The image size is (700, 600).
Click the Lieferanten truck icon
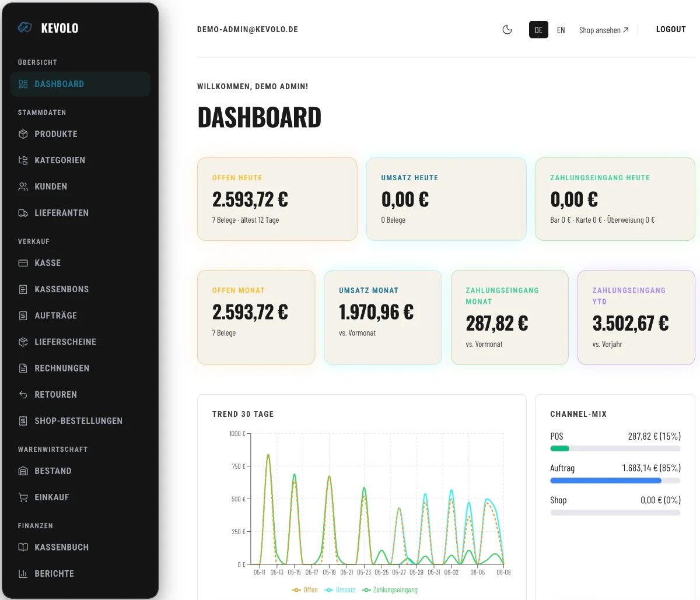coord(23,213)
